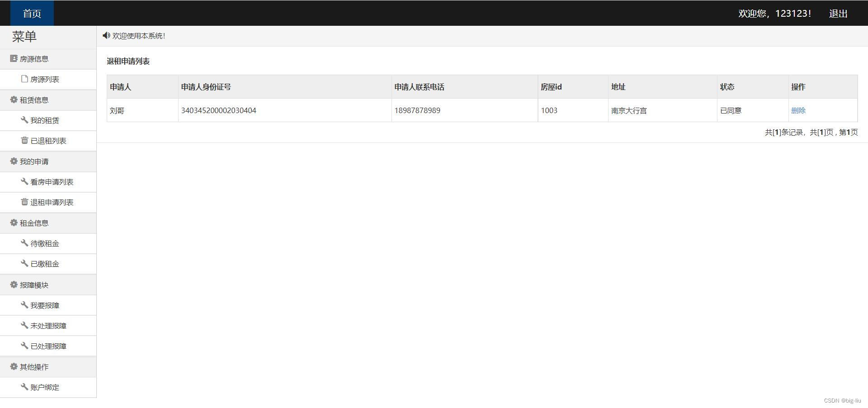Select 已缴租金 in the sidebar menu
The image size is (868, 408).
44,264
